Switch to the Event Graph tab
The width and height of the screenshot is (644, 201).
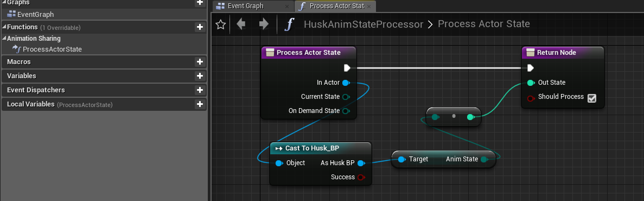tap(246, 6)
